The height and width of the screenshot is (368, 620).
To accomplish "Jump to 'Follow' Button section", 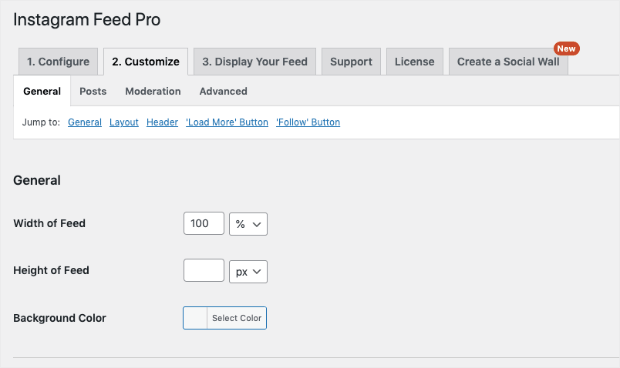I will tap(308, 122).
